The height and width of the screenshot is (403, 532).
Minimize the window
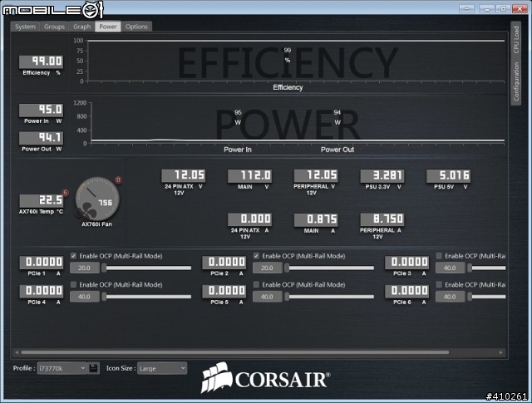point(487,8)
